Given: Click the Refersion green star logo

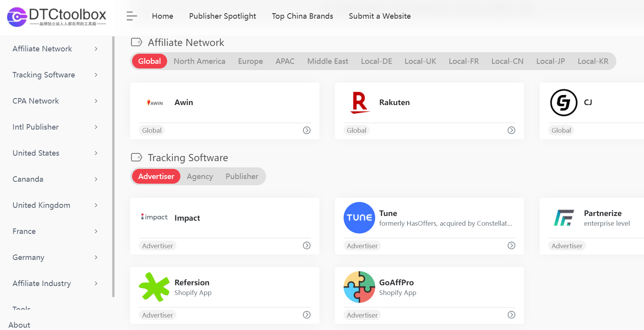Looking at the screenshot, I should pos(154,287).
